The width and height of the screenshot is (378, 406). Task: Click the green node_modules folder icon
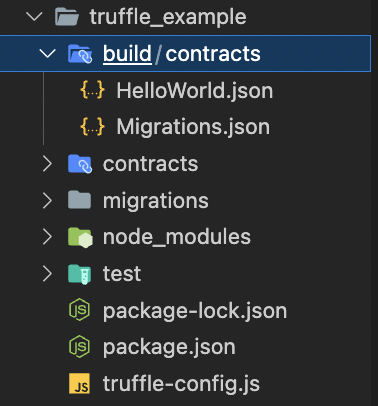tap(80, 237)
